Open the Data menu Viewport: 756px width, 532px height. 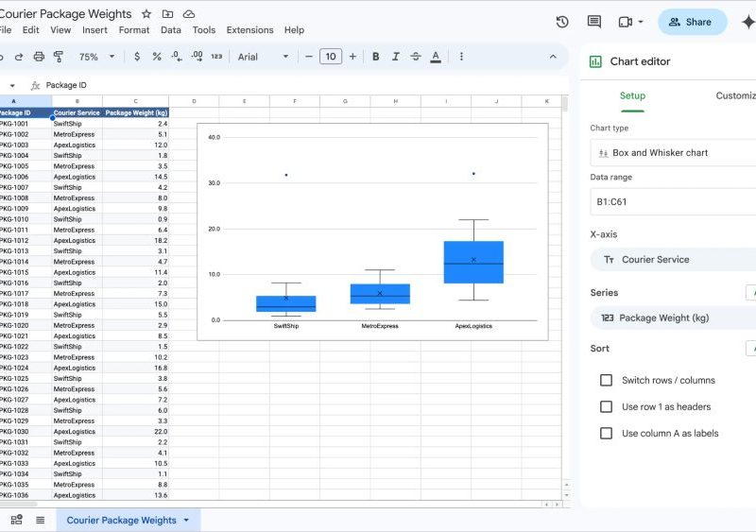(x=171, y=30)
